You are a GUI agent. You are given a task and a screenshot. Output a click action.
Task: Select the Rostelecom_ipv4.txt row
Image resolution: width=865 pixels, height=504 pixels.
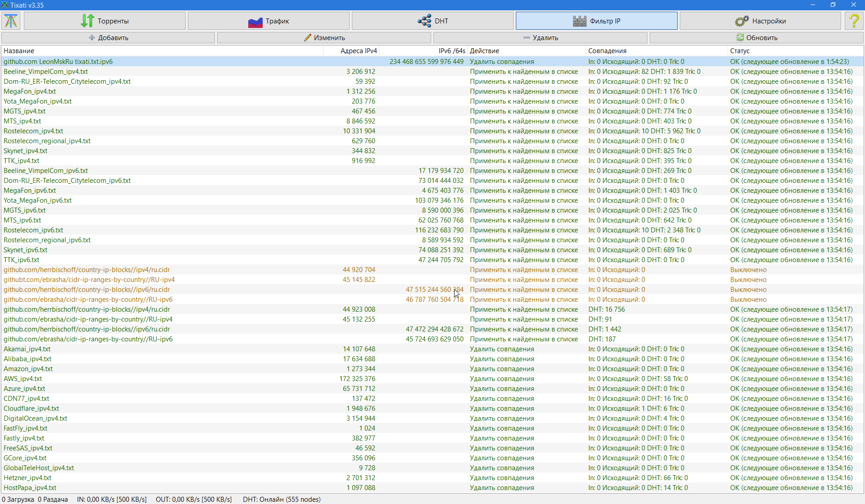tap(432, 131)
